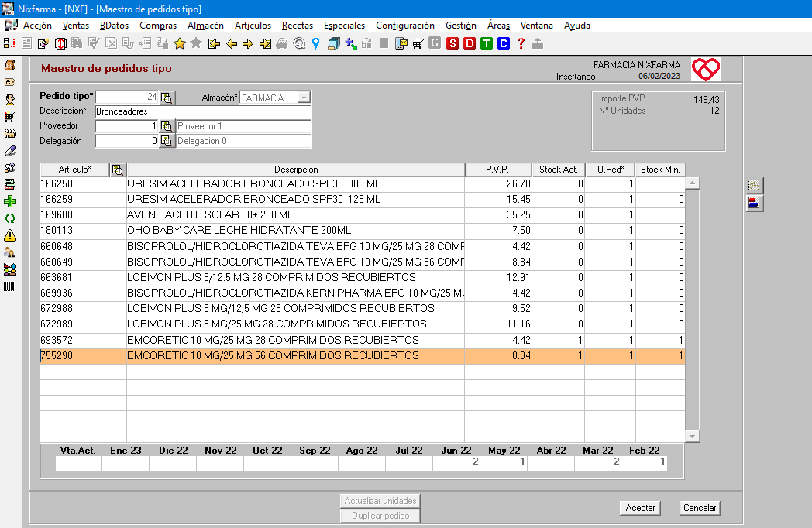Click the Aceptar button
The height and width of the screenshot is (528, 812).
point(640,508)
